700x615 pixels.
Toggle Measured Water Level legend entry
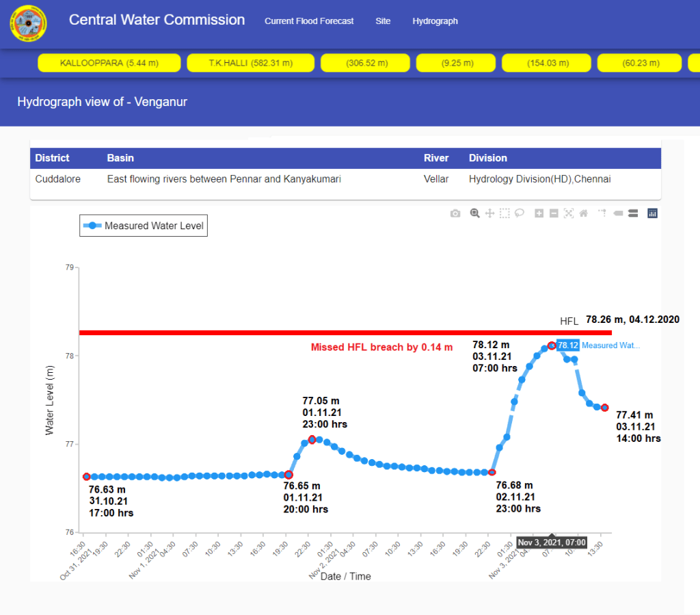click(144, 226)
